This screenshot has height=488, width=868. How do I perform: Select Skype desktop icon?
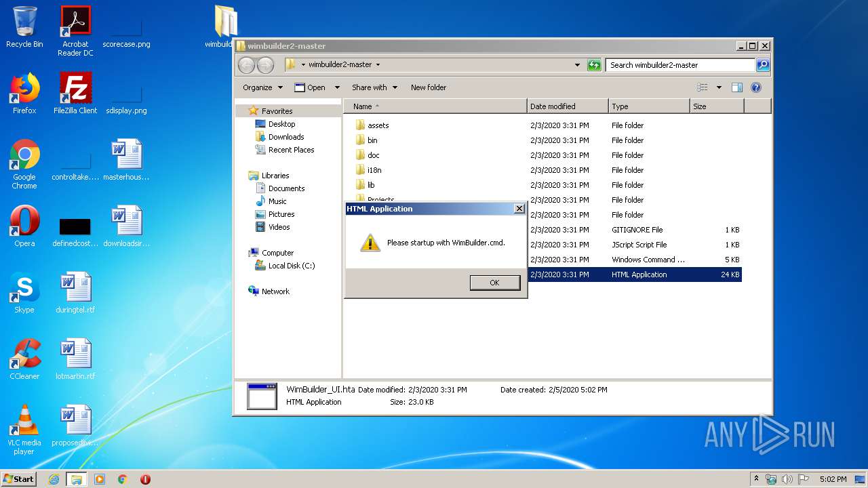[x=24, y=292]
